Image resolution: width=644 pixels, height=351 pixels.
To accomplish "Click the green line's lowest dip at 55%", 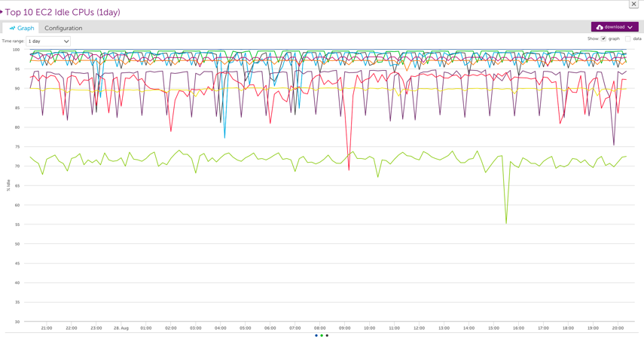I will pos(506,222).
